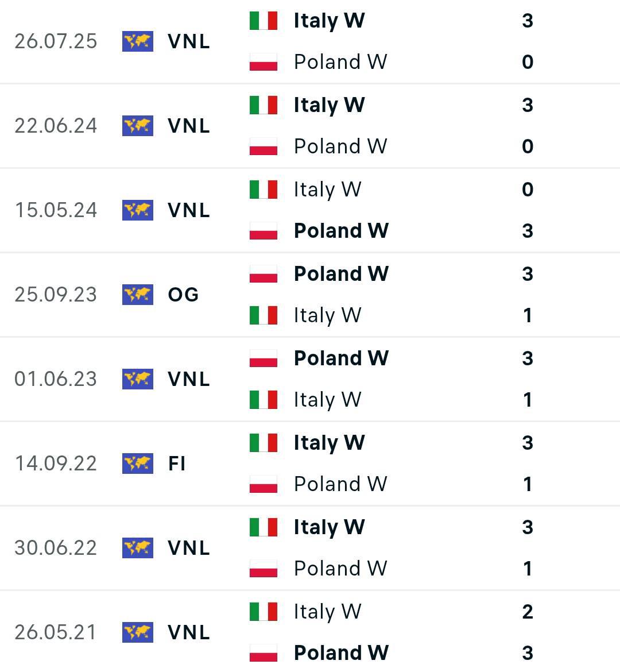The height and width of the screenshot is (672, 620).
Task: Click the world map icon beside 22.06.24
Action: click(138, 126)
